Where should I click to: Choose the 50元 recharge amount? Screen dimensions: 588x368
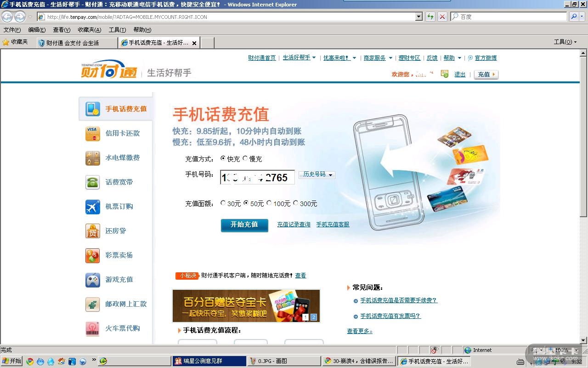point(246,203)
